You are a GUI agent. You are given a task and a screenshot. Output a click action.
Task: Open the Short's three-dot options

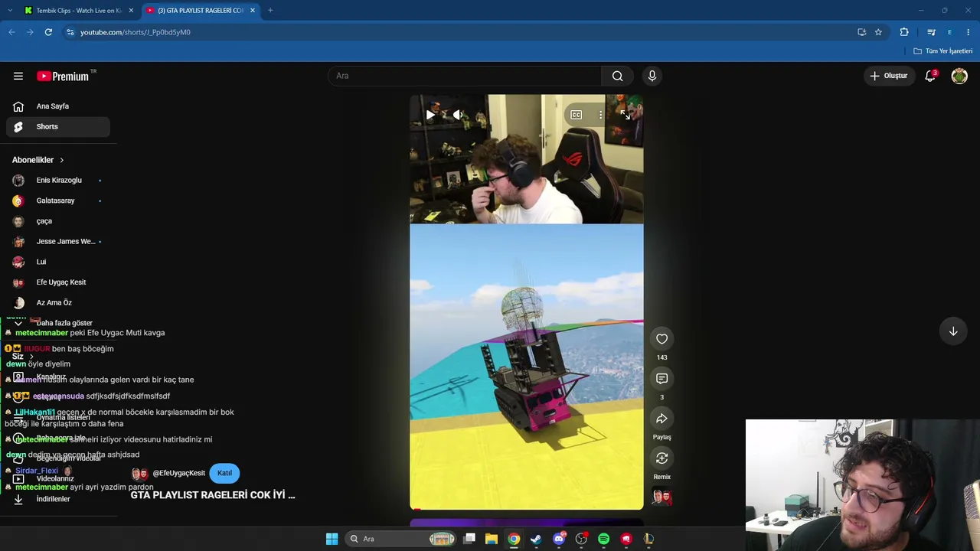(601, 115)
